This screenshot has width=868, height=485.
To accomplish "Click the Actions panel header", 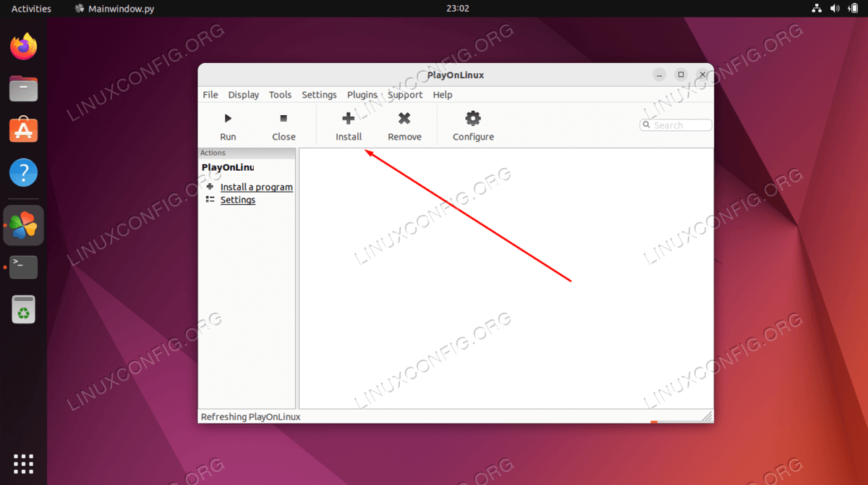I will (x=247, y=153).
